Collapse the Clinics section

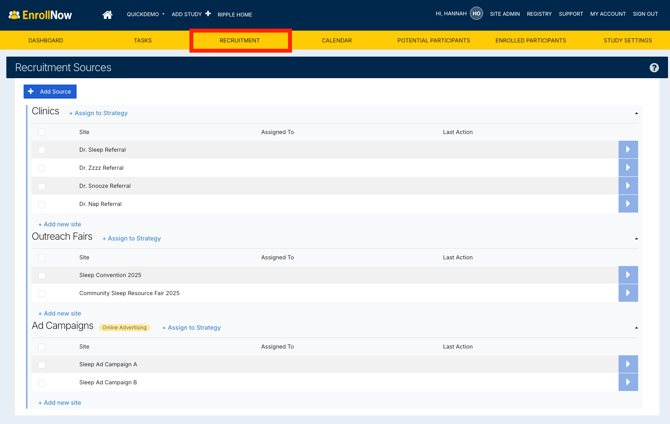coord(636,113)
